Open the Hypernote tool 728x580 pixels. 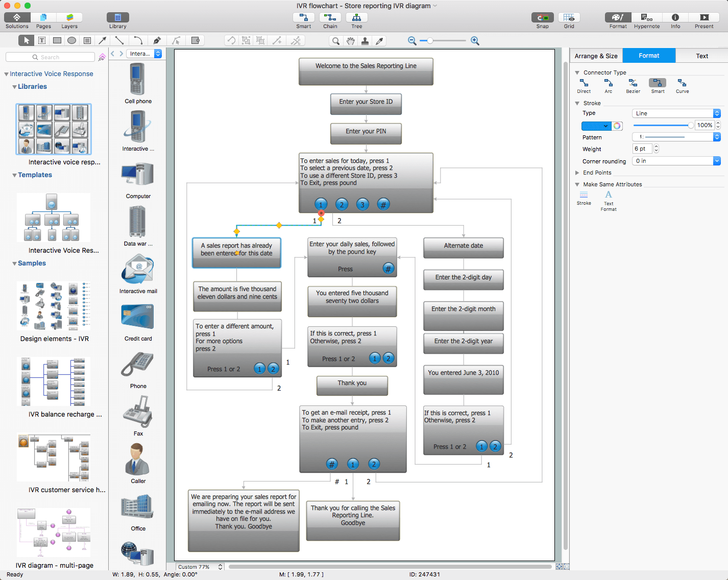click(646, 18)
